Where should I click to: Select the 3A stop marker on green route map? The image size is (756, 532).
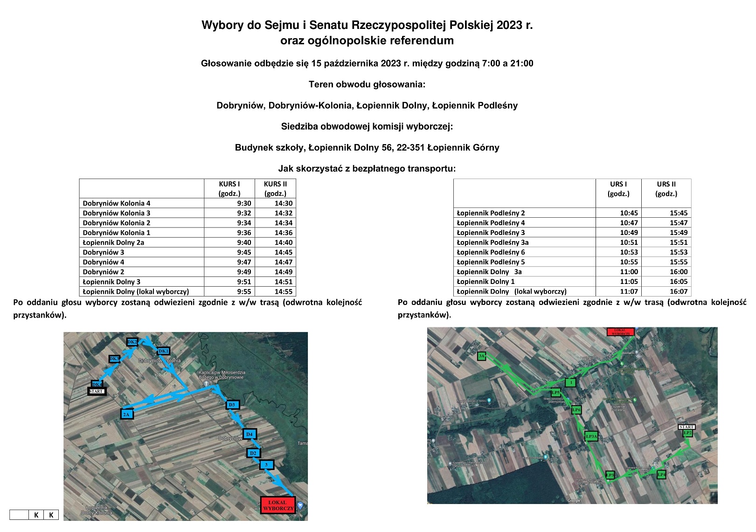point(482,356)
